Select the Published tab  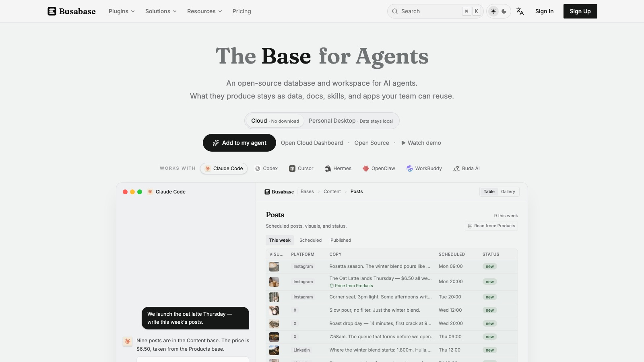coord(341,240)
